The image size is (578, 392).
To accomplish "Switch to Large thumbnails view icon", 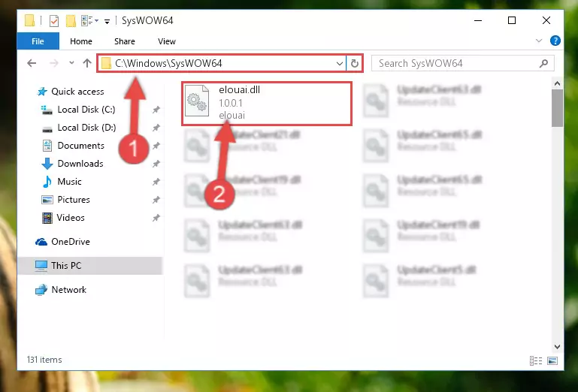I will click(x=552, y=360).
